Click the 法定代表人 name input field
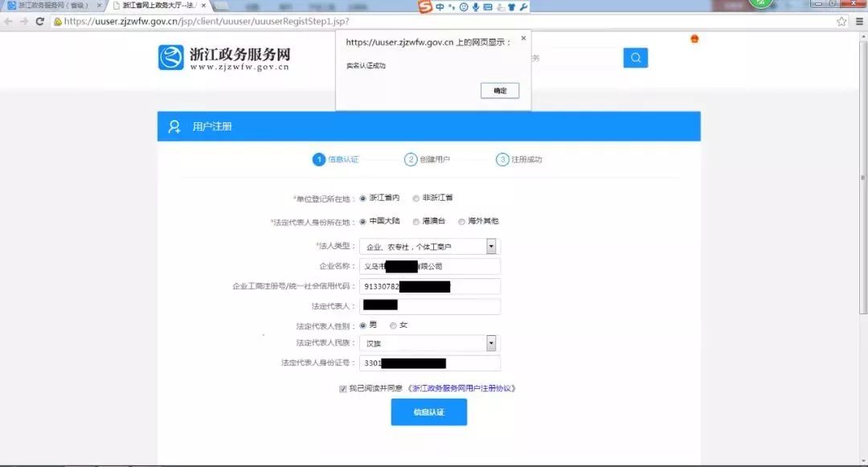This screenshot has height=467, width=868. tap(430, 306)
